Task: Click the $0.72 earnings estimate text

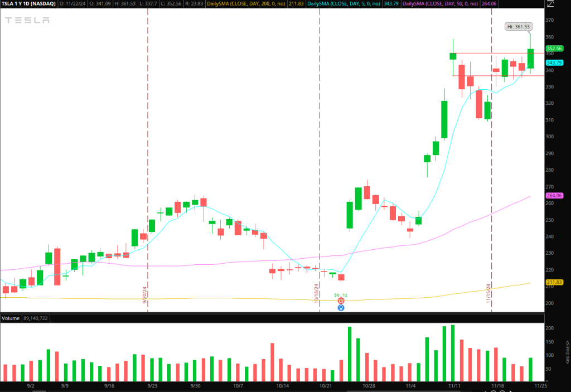Action: click(341, 295)
